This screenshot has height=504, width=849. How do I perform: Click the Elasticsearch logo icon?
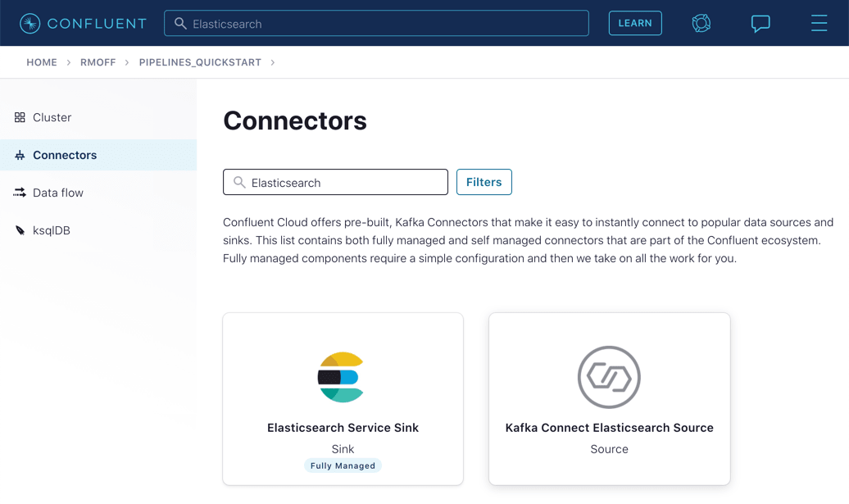click(341, 377)
